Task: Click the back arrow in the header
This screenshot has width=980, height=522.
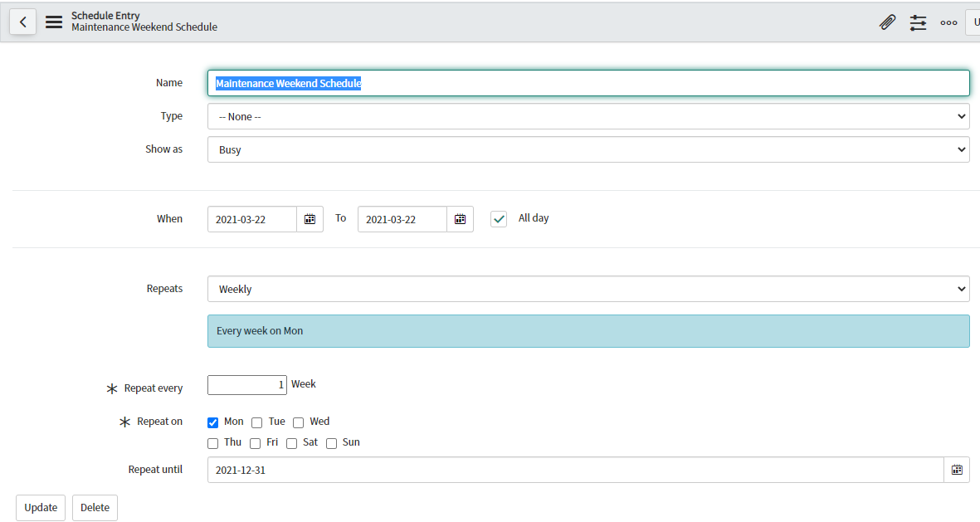Action: click(x=22, y=22)
